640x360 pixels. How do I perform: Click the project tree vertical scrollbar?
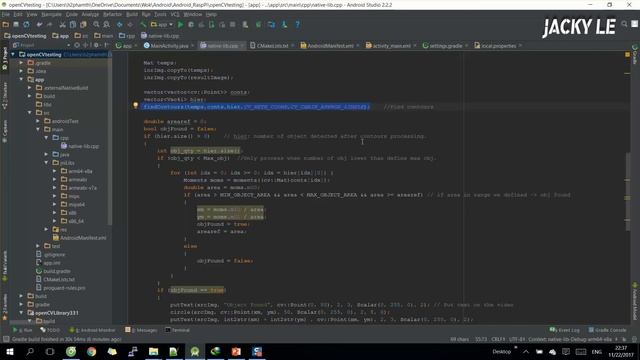pyautogui.click(x=109, y=139)
